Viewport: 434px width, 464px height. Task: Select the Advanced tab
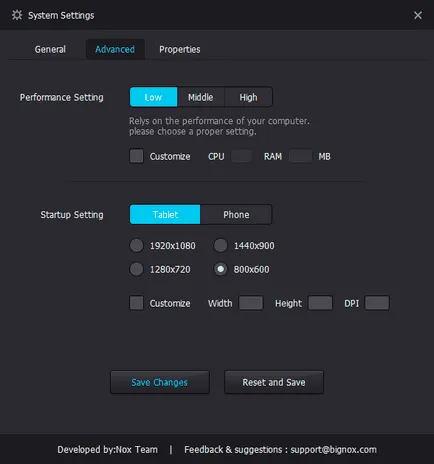tap(115, 49)
